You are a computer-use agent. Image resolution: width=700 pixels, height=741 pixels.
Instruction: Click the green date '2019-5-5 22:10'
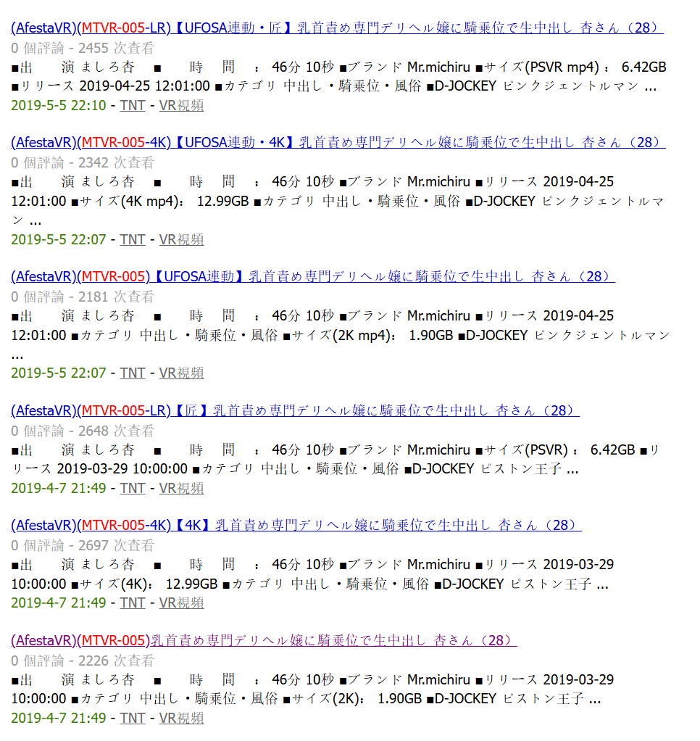[59, 105]
